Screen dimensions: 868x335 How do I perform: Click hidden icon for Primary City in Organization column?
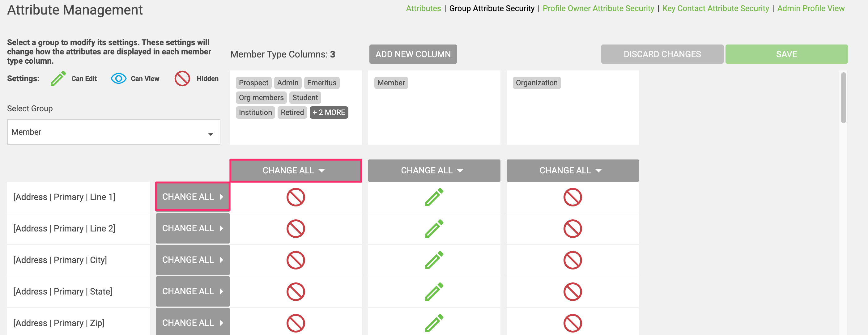pos(572,260)
